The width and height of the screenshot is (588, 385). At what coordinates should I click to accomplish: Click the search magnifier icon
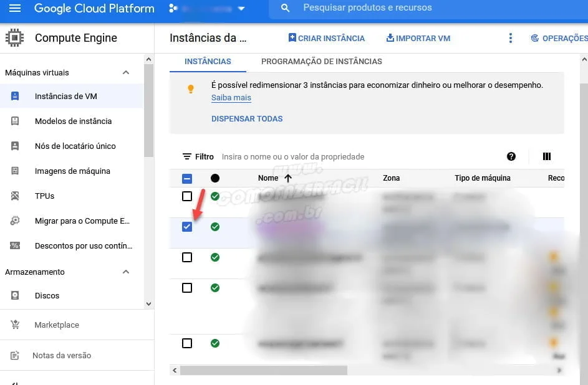coord(286,9)
